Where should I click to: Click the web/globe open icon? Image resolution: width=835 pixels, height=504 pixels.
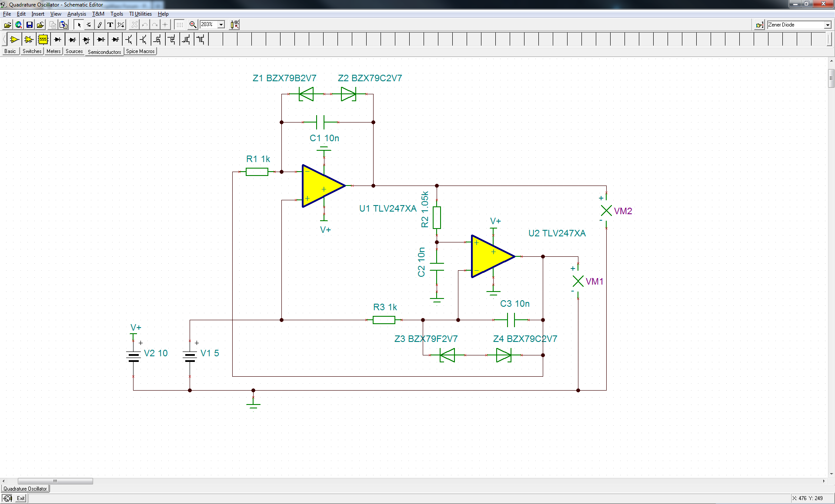18,25
